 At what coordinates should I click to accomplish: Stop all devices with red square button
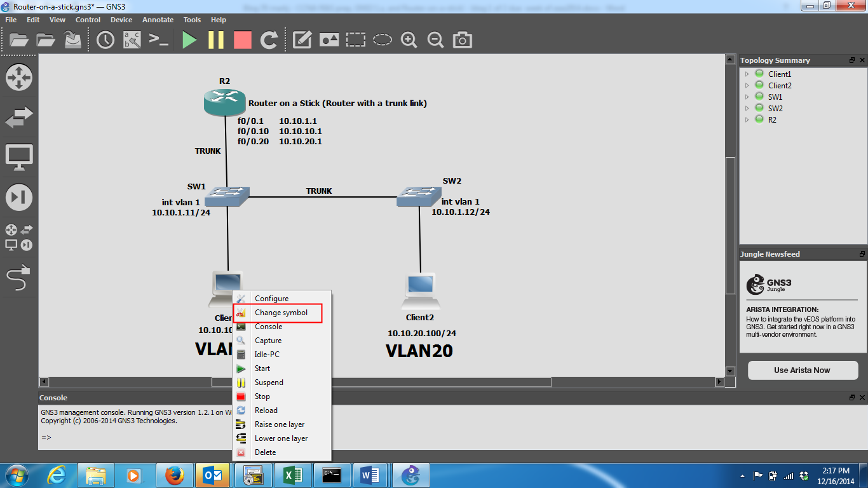coord(243,39)
